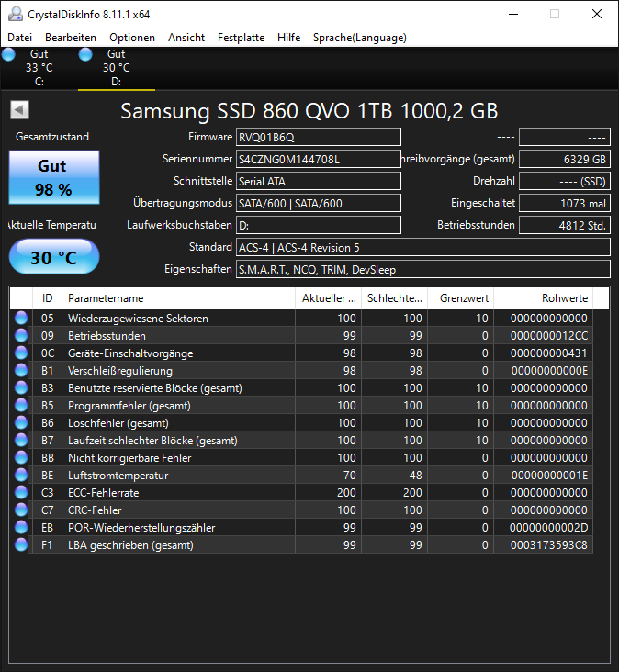Open the Bearbeiten menu
This screenshot has width=619, height=672.
click(71, 38)
